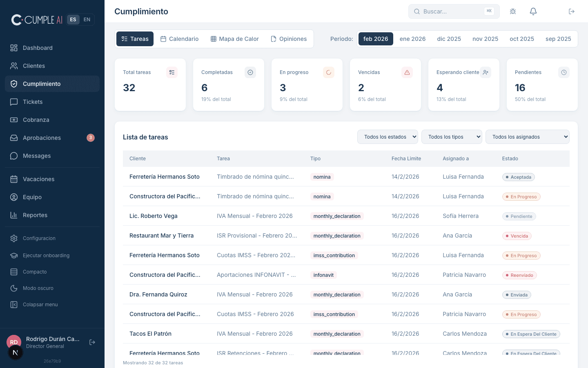Open the Vencidas summary card
The width and height of the screenshot is (588, 368).
(x=385, y=85)
